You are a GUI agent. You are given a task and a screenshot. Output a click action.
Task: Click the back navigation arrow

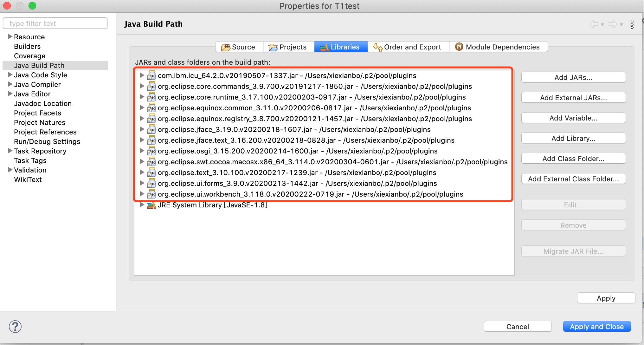point(593,24)
